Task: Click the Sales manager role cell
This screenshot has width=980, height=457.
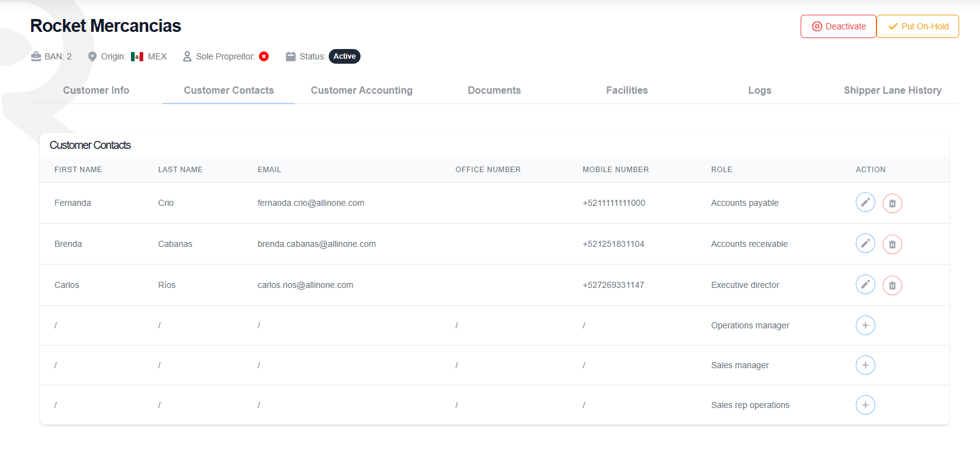Action: [x=740, y=365]
